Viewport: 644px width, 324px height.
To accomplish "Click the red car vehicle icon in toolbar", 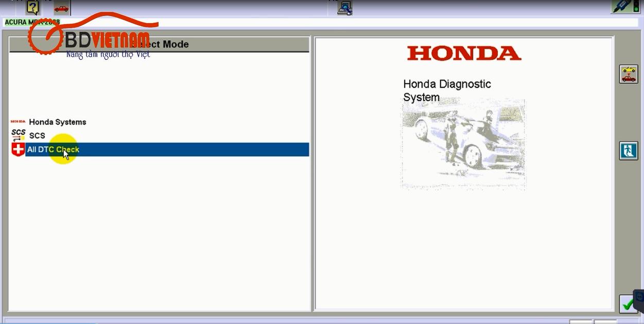I will tap(61, 8).
